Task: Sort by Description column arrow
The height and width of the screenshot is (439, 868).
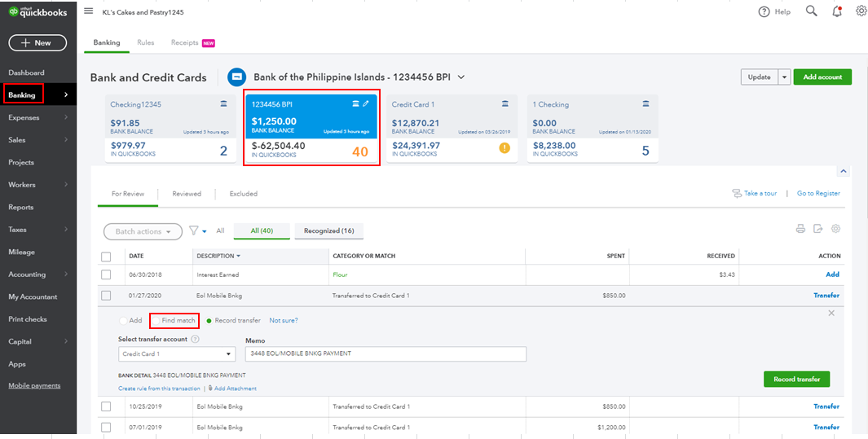Action: pos(239,256)
